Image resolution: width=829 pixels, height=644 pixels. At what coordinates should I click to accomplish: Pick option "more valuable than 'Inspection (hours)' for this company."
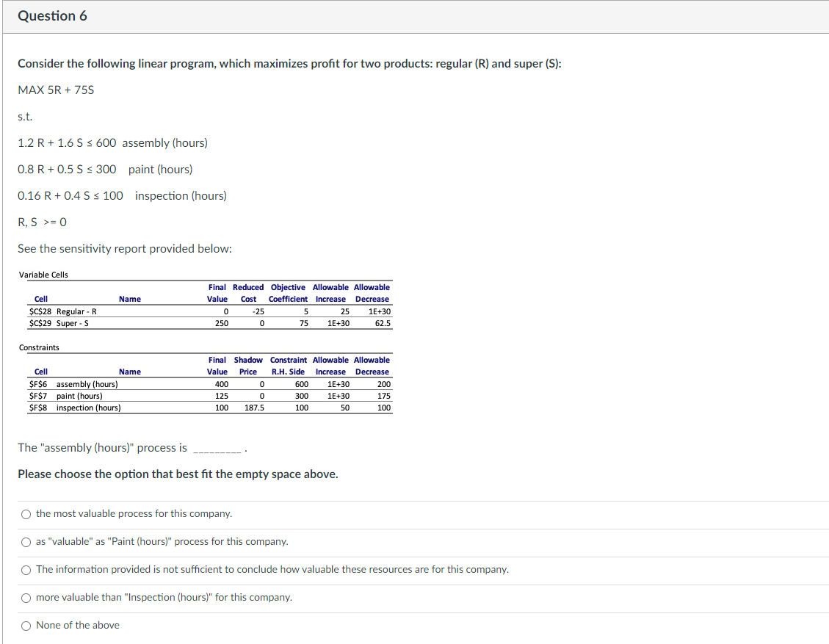click(x=26, y=597)
